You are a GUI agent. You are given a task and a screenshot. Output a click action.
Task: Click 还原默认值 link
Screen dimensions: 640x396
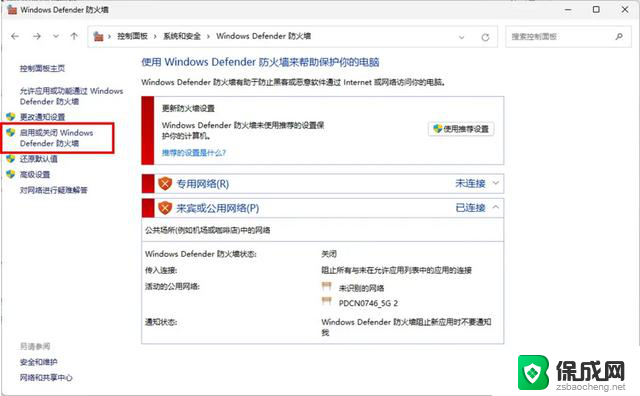(39, 159)
